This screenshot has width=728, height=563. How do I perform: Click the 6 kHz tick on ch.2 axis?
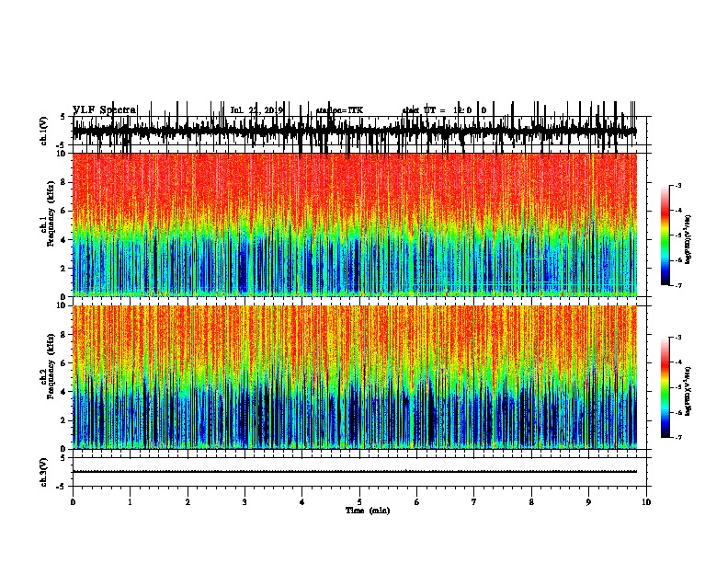(63, 363)
